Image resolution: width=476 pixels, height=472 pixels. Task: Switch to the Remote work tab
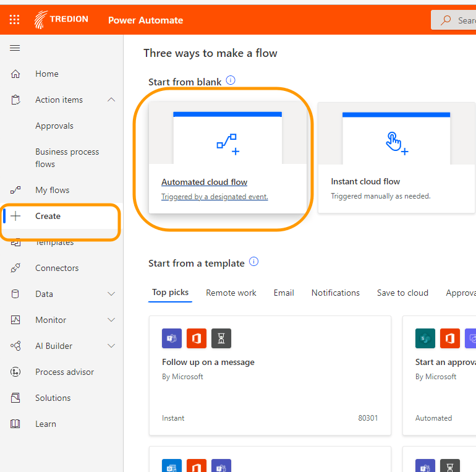231,293
